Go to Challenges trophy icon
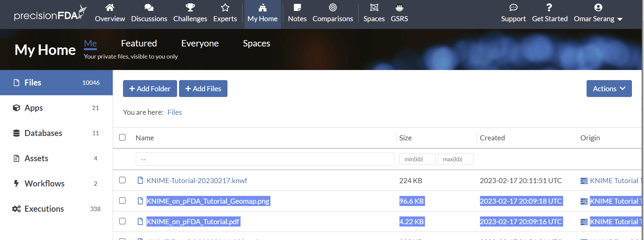 pos(190,8)
